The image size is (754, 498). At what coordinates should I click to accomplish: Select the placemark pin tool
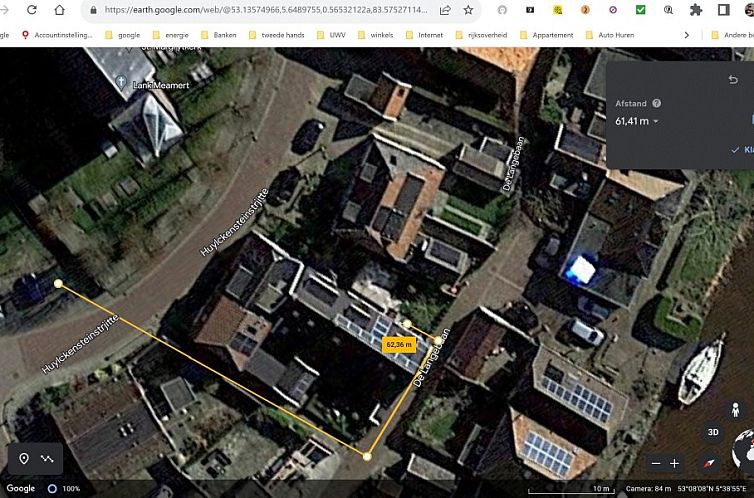pyautogui.click(x=24, y=458)
